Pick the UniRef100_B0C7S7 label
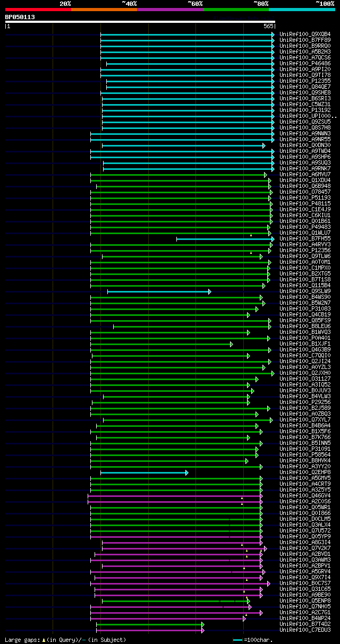Image resolution: width=340 pixels, height=644 pixels. click(x=305, y=583)
